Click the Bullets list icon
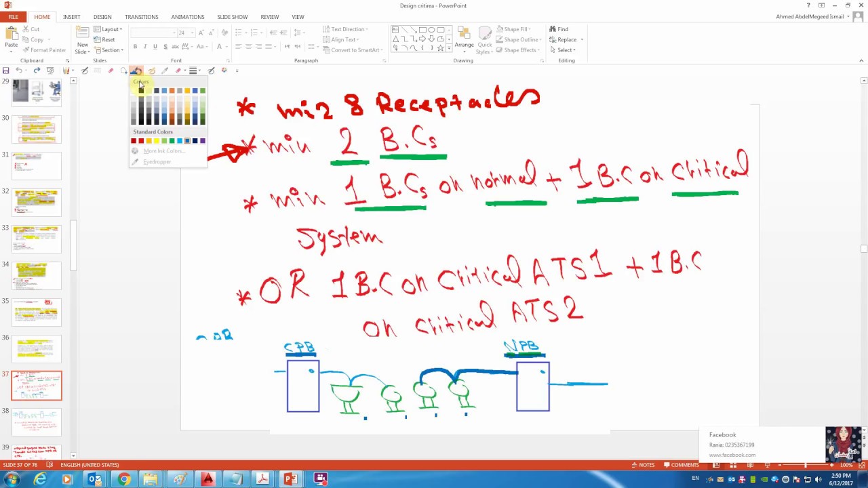This screenshot has width=868, height=488. 239,33
